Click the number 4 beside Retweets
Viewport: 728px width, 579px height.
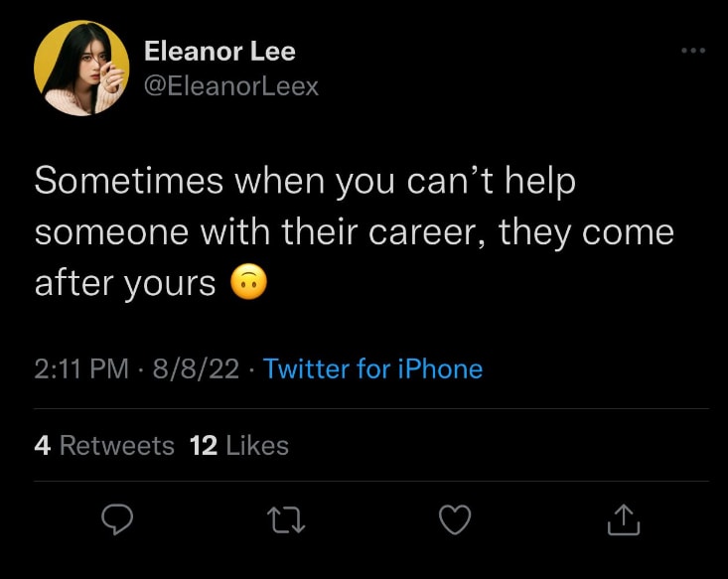point(42,446)
